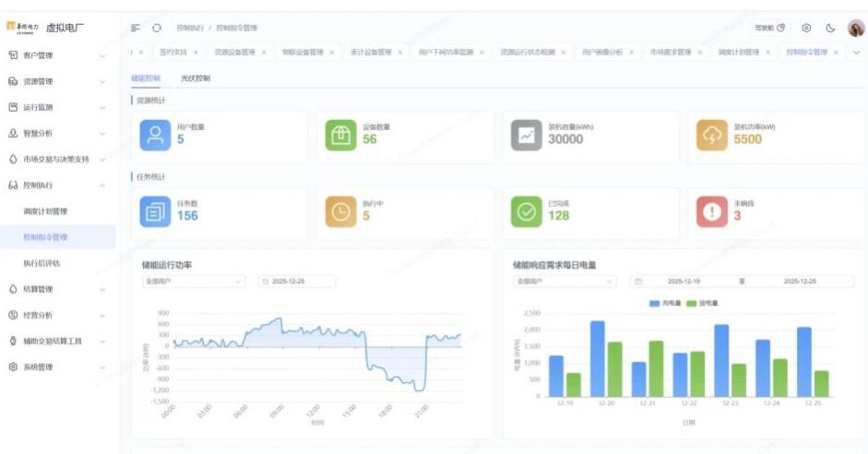868x454 pixels.
Task: Toggle 充电量 legend series in bar chart
Action: (x=666, y=303)
